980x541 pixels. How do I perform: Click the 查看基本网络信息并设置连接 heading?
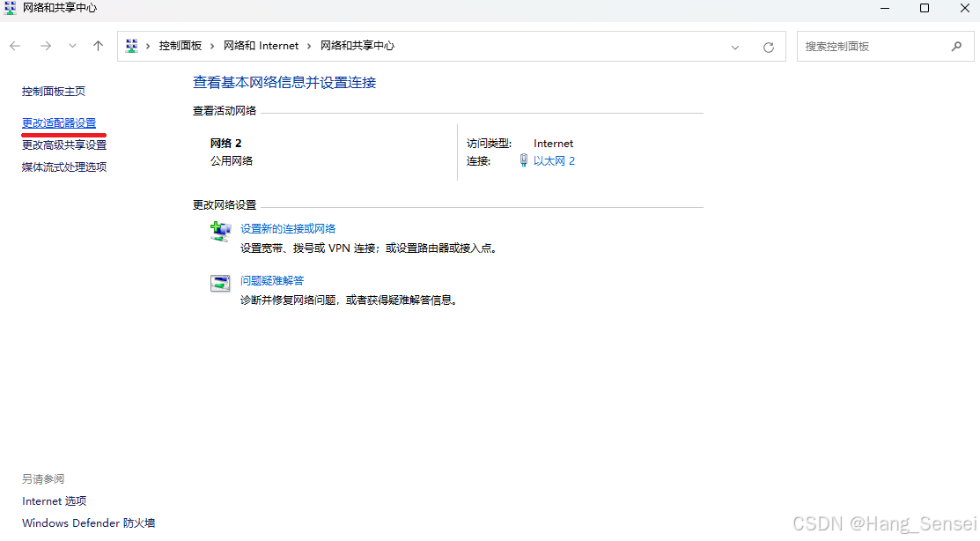click(284, 83)
